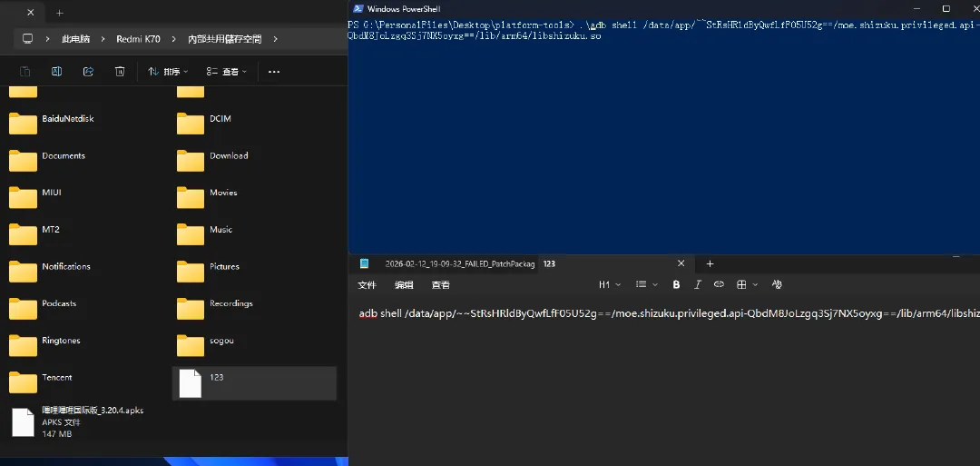Open the H1 heading dropdown in Notepad
The image size is (980, 466).
609,284
